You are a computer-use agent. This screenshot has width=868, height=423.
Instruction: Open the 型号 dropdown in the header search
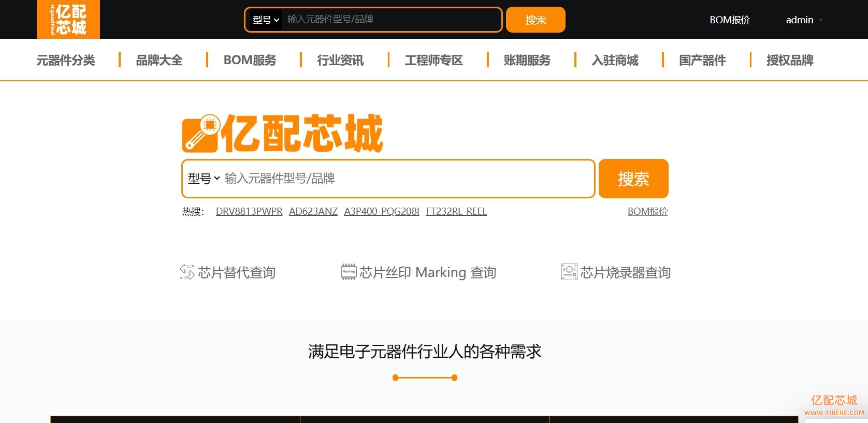(266, 20)
